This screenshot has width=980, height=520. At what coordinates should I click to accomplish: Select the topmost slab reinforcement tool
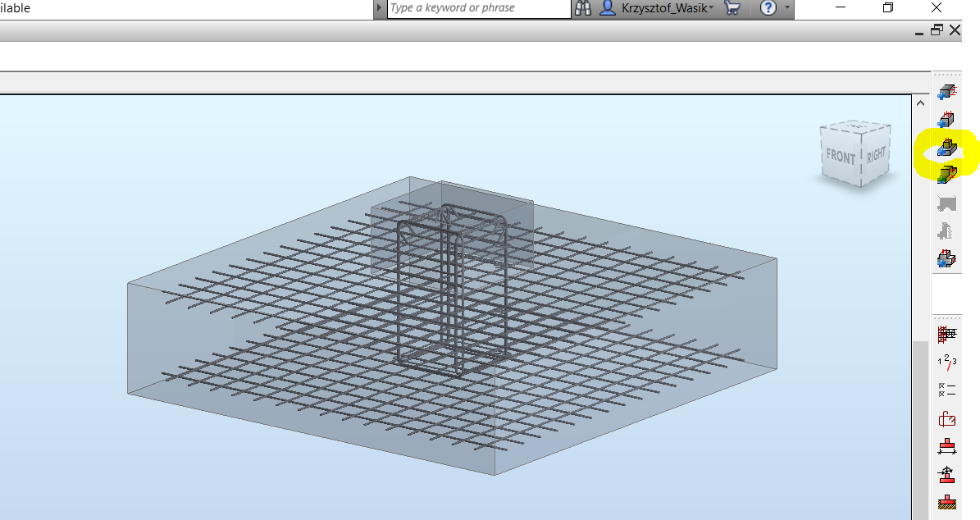[x=946, y=91]
